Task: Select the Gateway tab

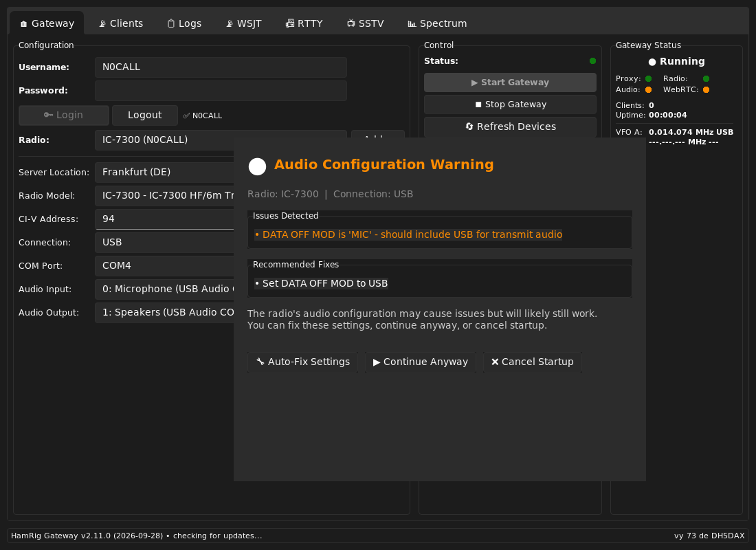Action: pyautogui.click(x=47, y=23)
